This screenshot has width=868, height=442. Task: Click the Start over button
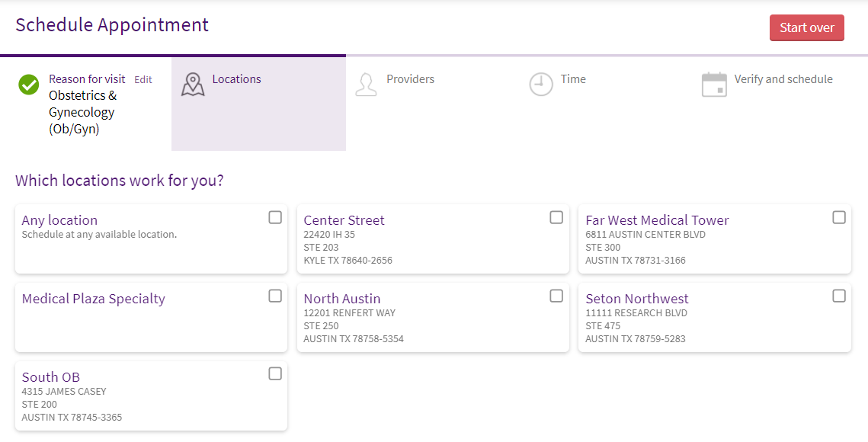[806, 27]
